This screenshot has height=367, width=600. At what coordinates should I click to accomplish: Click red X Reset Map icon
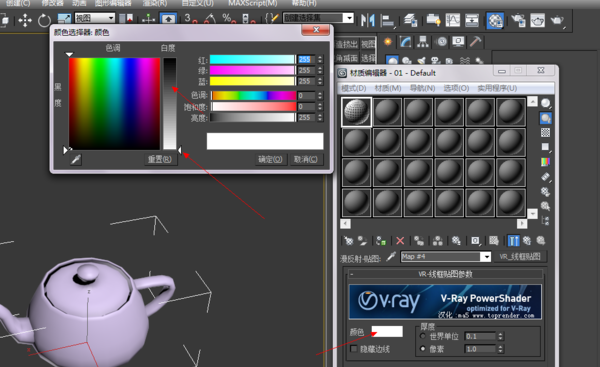click(x=400, y=241)
